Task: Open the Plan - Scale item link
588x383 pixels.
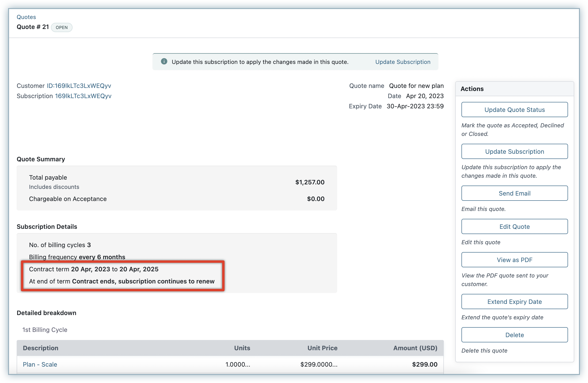Action: [40, 364]
